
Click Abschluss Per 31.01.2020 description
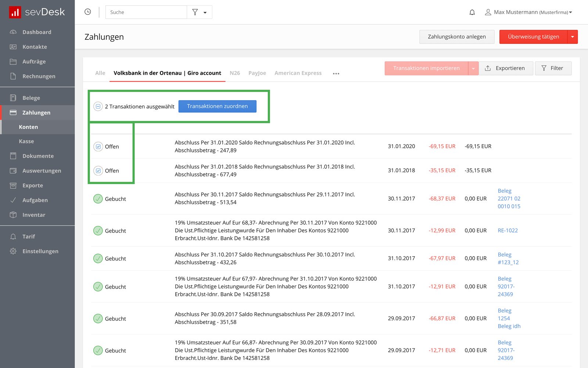pos(265,146)
